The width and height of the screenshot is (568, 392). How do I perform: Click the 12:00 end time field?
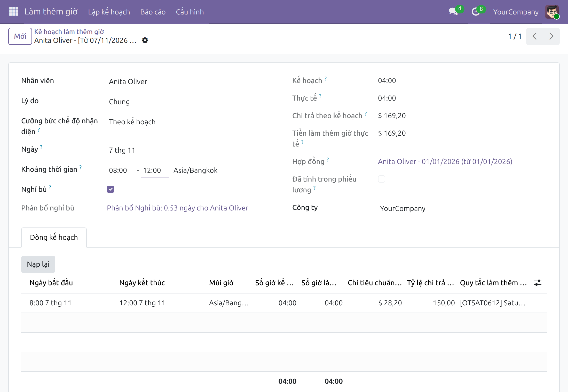(x=155, y=170)
